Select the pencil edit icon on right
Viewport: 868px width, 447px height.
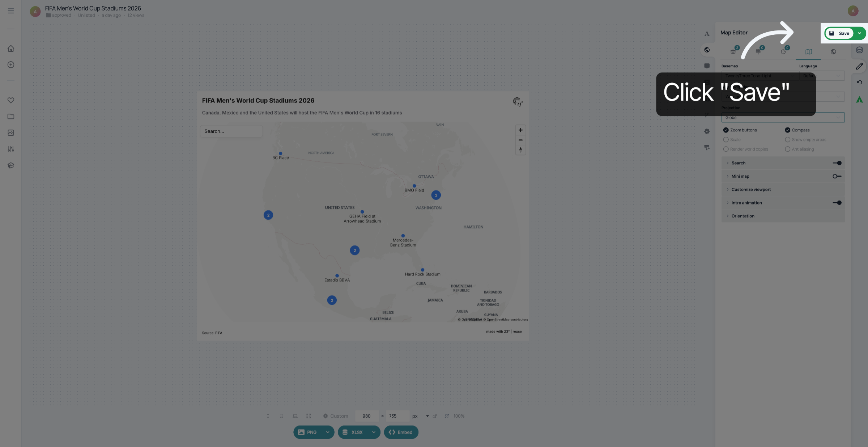[859, 66]
